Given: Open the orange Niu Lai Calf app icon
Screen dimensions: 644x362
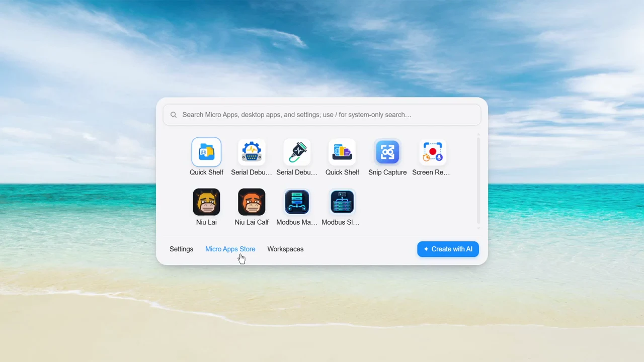Looking at the screenshot, I should pyautogui.click(x=252, y=202).
